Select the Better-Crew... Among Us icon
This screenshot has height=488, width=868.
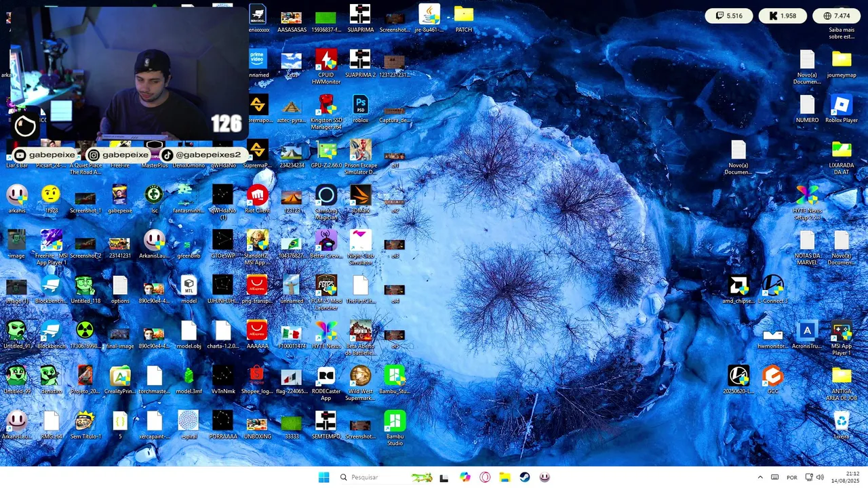pos(325,244)
